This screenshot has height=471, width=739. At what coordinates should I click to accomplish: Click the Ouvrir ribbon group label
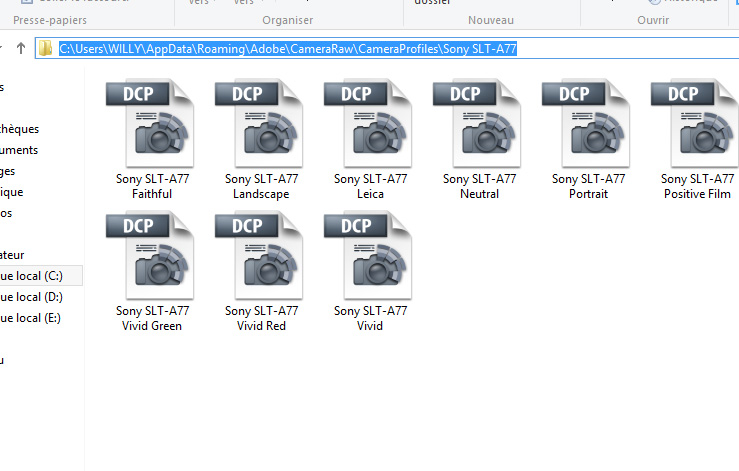tap(653, 20)
